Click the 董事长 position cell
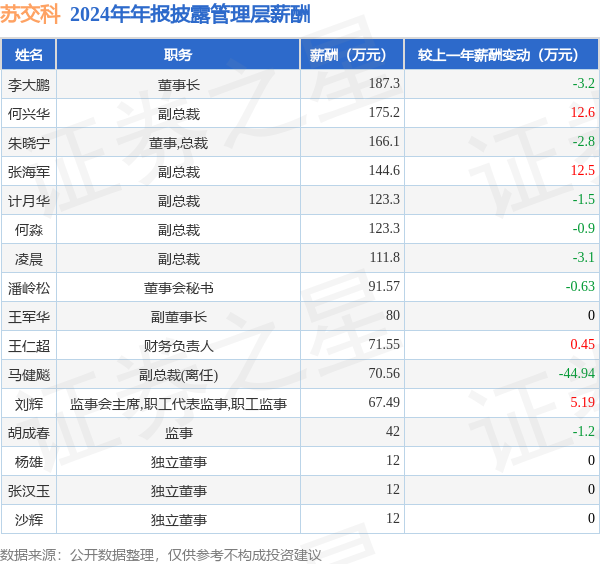The width and height of the screenshot is (600, 564). coord(178,85)
